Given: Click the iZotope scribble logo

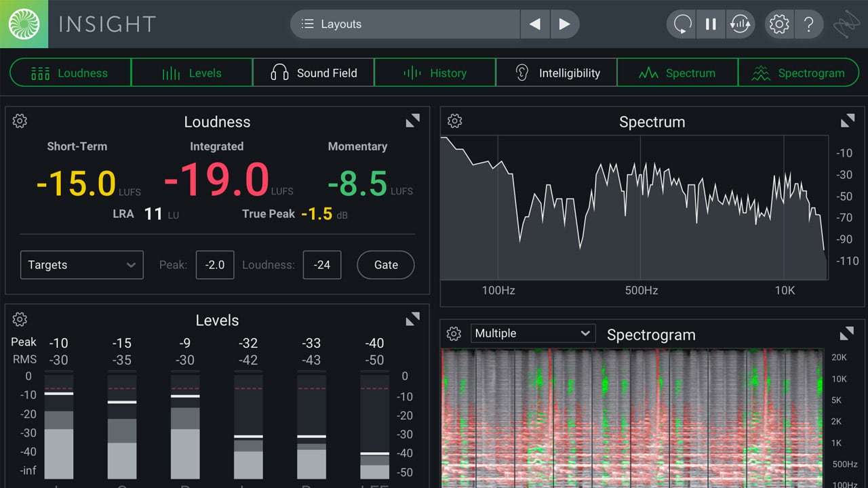Looking at the screenshot, I should pyautogui.click(x=846, y=24).
